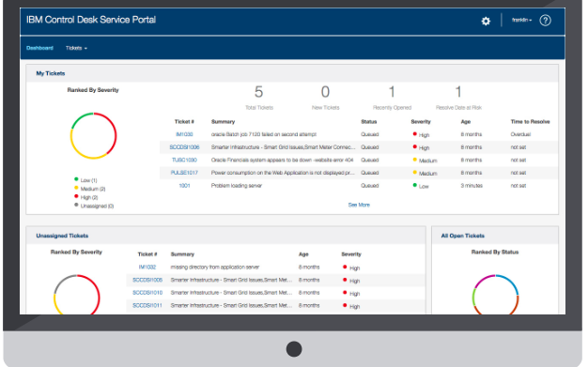588x367 pixels.
Task: Click the Ticket # column header in My Tickets
Action: tap(184, 121)
